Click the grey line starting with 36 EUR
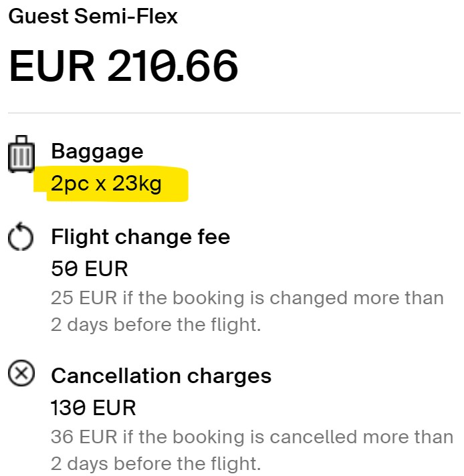The image size is (464, 476). pyautogui.click(x=252, y=437)
